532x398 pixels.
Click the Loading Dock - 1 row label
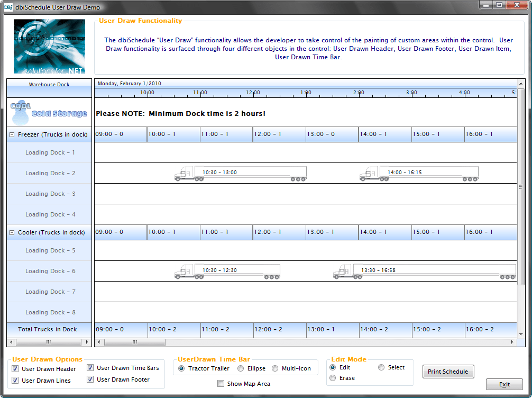point(50,152)
